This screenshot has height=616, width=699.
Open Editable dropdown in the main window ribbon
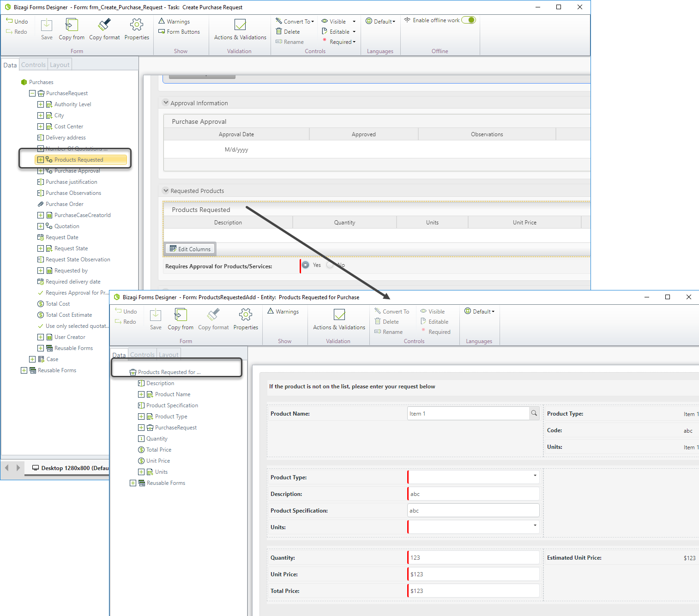338,32
